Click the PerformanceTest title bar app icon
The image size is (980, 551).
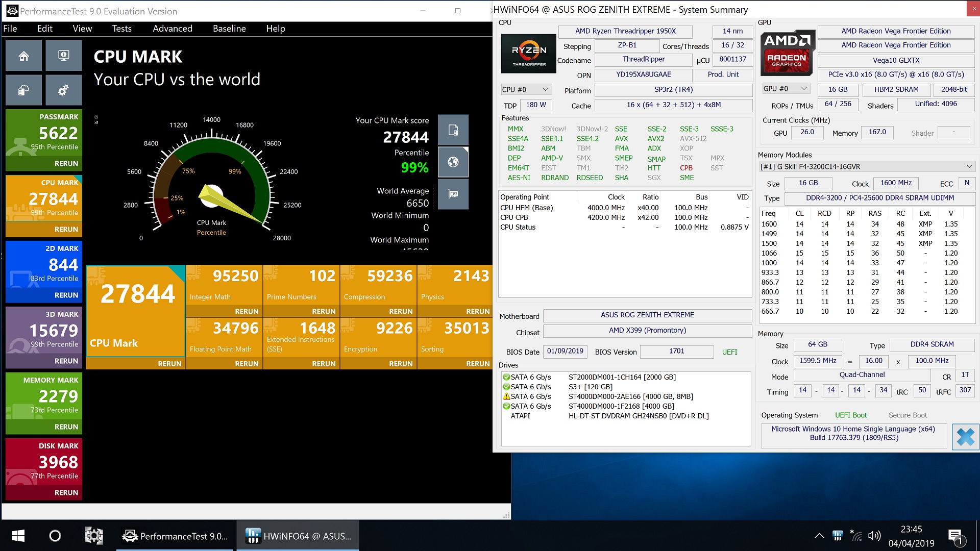coord(12,11)
